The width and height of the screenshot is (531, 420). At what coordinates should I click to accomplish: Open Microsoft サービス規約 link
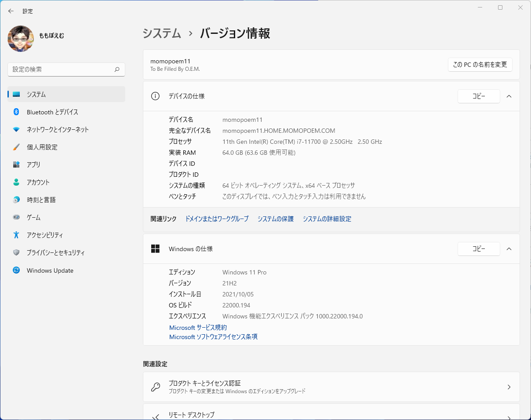(198, 328)
